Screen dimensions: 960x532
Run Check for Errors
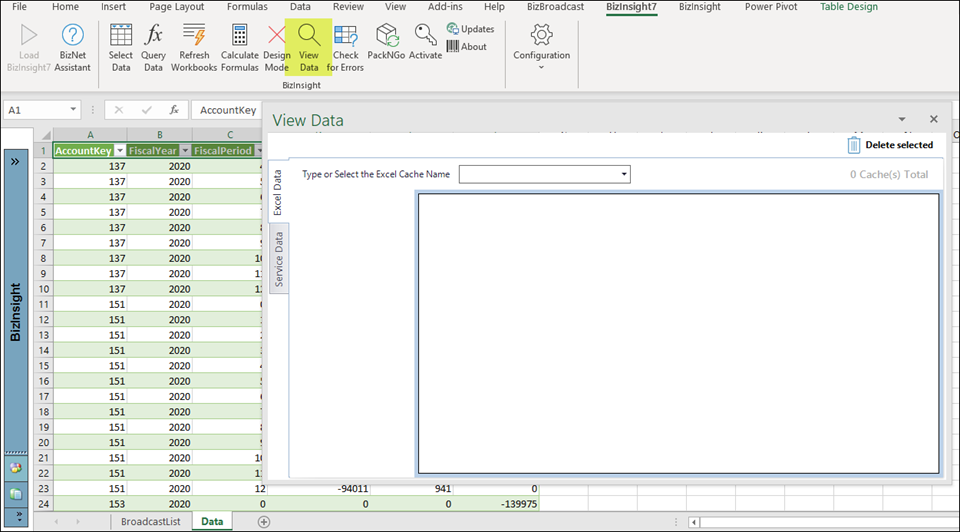pyautogui.click(x=345, y=48)
